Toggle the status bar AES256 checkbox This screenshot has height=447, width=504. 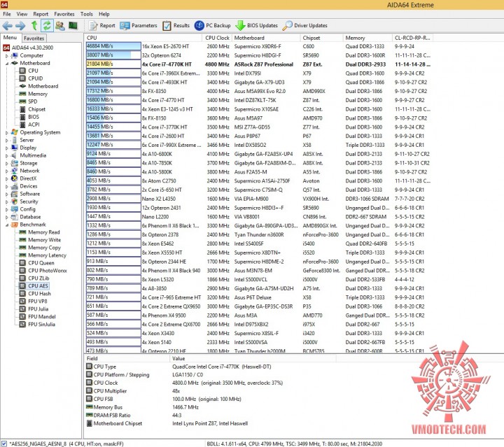[x=4, y=444]
